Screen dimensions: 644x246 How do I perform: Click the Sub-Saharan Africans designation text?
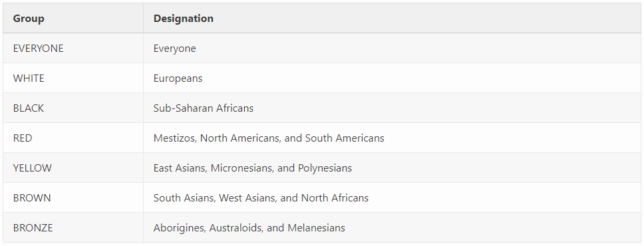(x=204, y=108)
